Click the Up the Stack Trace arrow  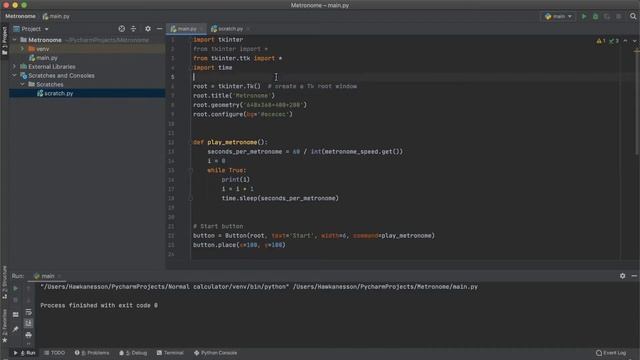pos(29,289)
